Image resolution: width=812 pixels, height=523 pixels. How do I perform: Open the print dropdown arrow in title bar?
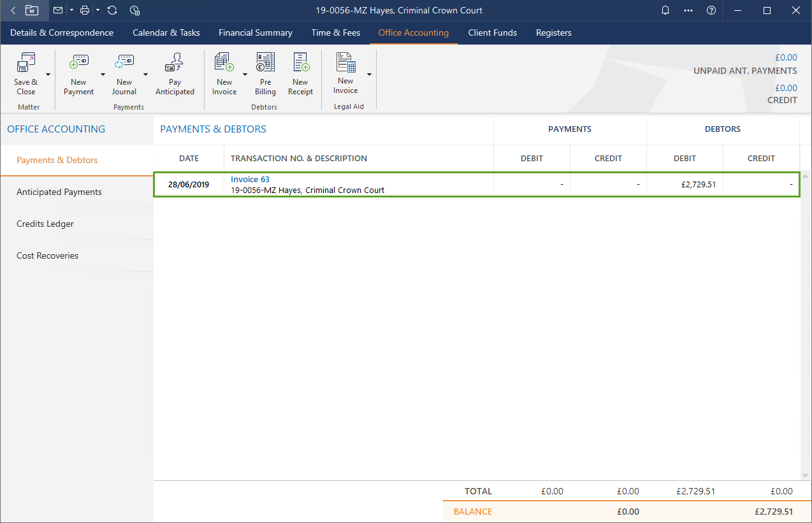coord(98,10)
